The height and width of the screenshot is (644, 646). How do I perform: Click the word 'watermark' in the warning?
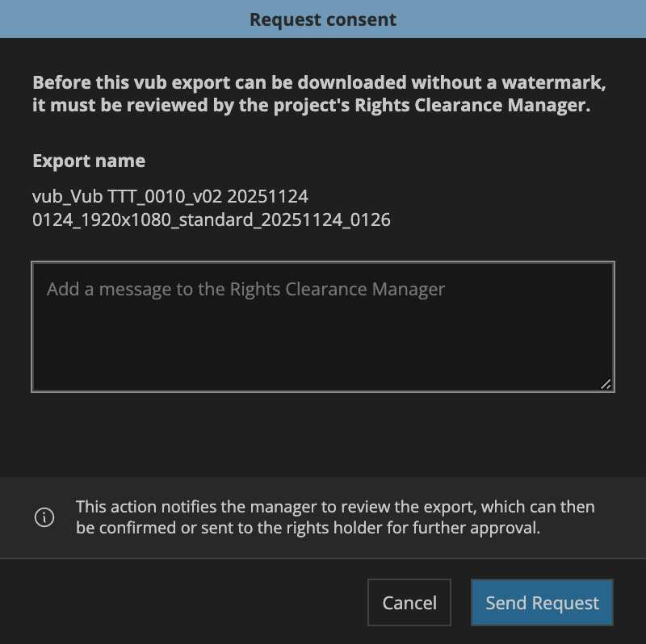click(x=554, y=83)
